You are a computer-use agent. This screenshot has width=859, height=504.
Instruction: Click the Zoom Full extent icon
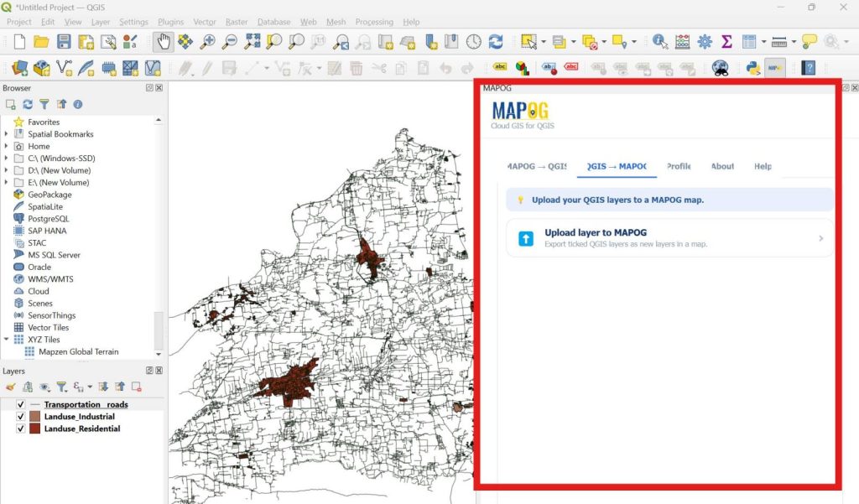click(x=252, y=42)
